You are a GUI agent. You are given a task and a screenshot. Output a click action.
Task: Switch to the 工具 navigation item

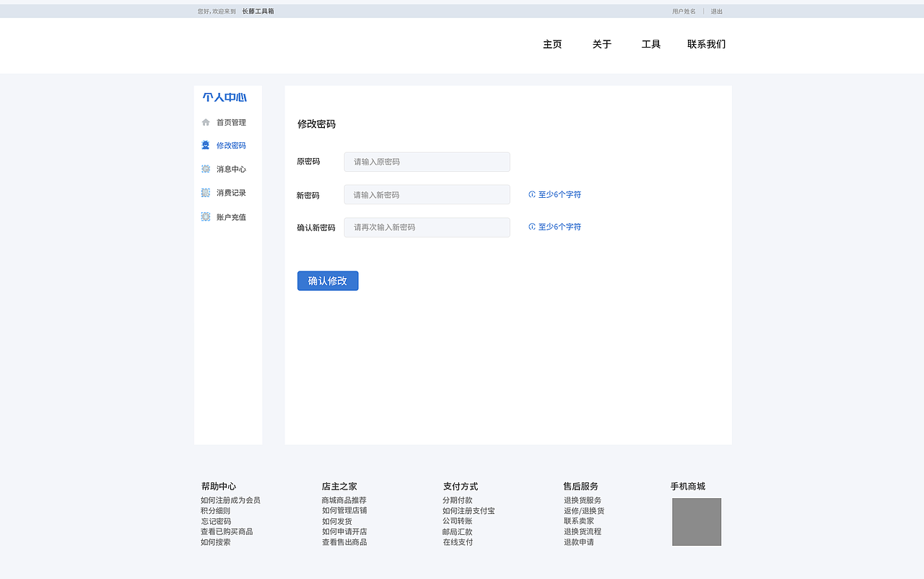tap(651, 44)
